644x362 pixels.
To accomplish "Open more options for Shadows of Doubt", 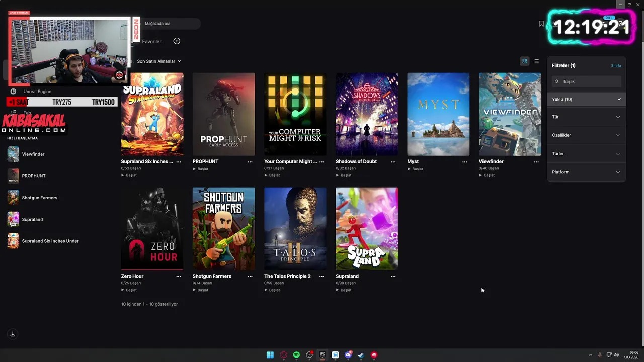I will [393, 162].
